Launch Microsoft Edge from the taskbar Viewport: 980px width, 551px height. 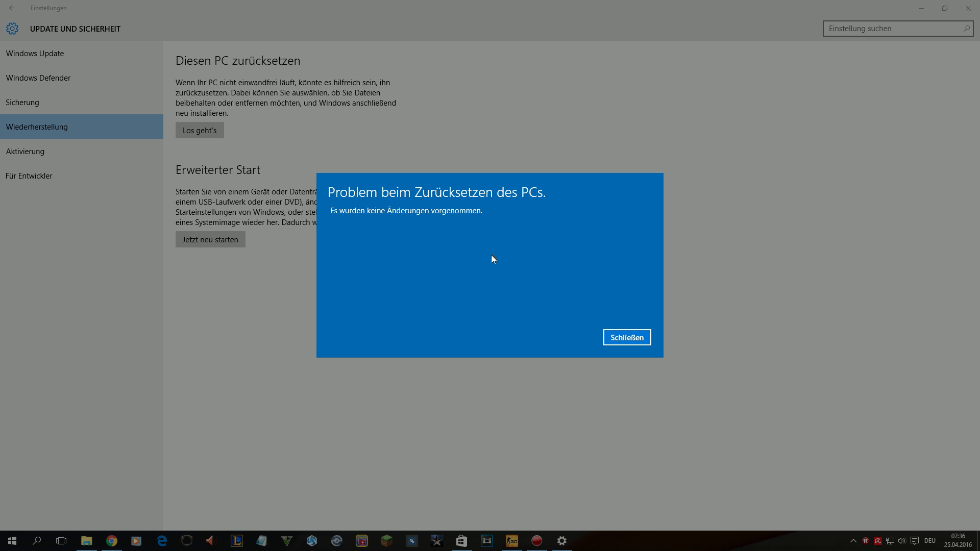pyautogui.click(x=162, y=541)
